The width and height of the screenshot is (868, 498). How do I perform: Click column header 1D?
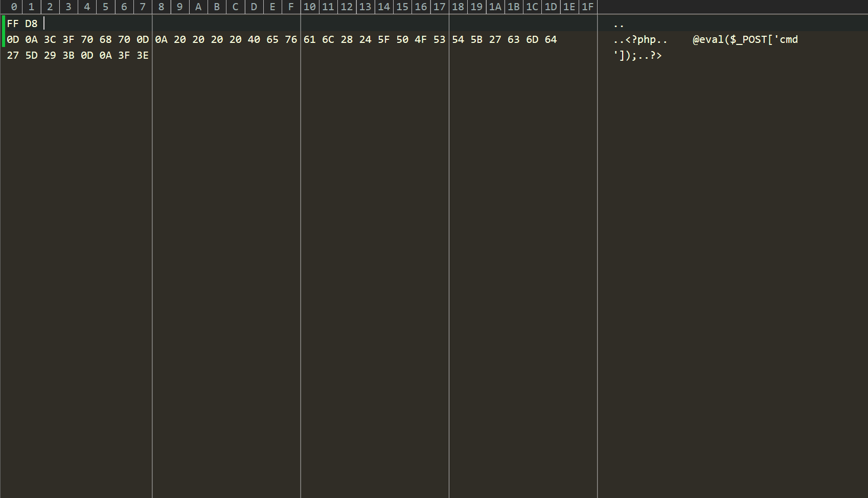click(551, 7)
